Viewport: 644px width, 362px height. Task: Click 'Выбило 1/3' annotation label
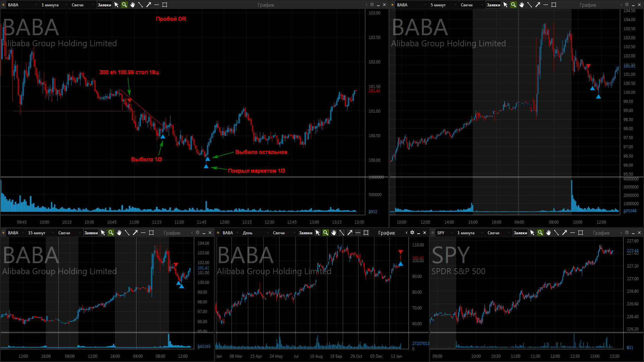146,159
